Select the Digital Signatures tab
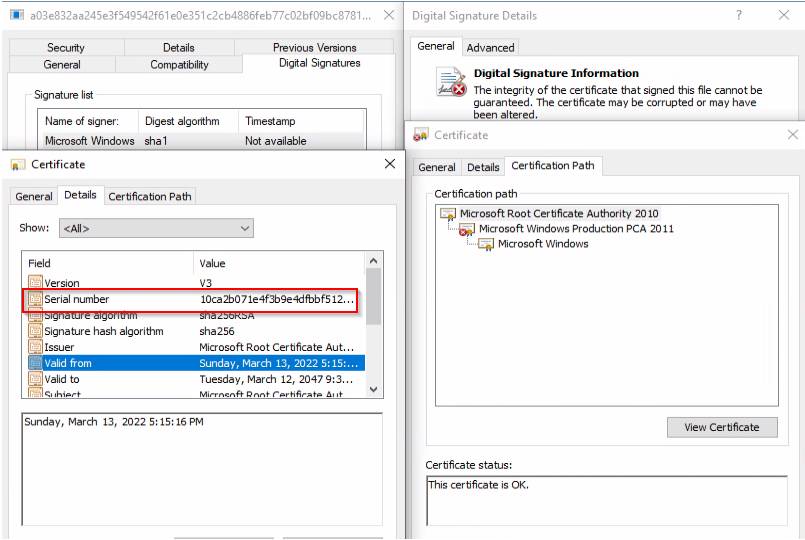805x540 pixels. [x=319, y=63]
